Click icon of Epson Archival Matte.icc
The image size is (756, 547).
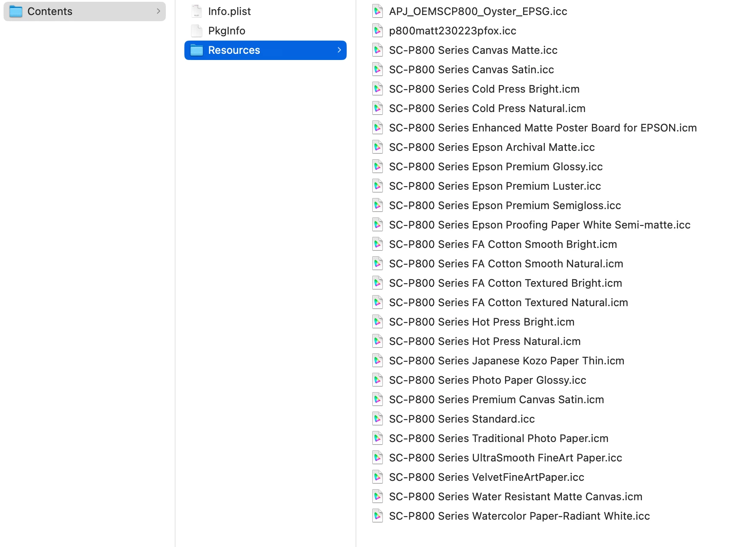[378, 147]
